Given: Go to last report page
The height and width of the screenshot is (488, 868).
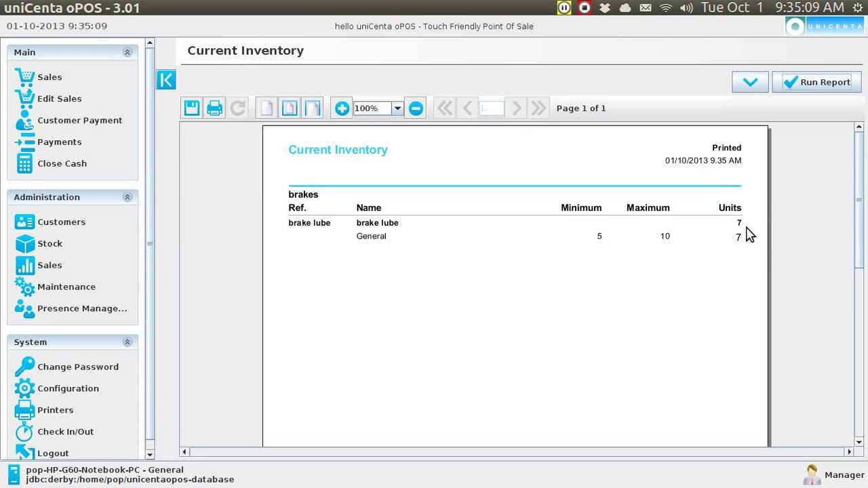Looking at the screenshot, I should (538, 108).
